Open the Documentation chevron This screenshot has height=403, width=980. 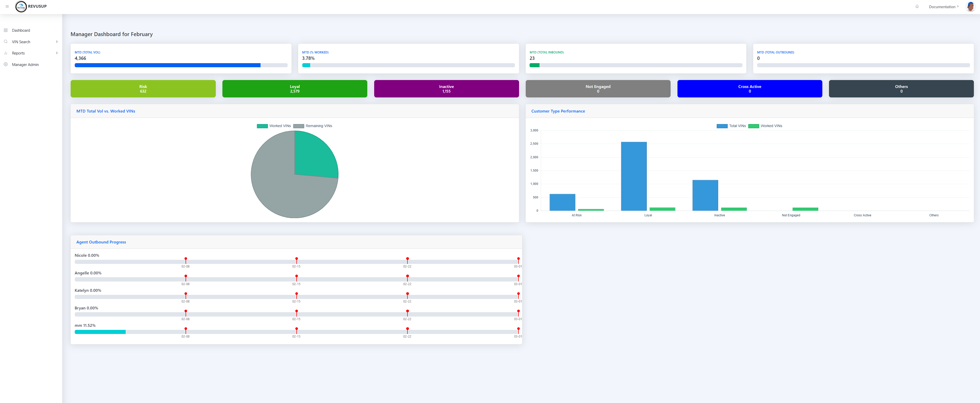(958, 6)
